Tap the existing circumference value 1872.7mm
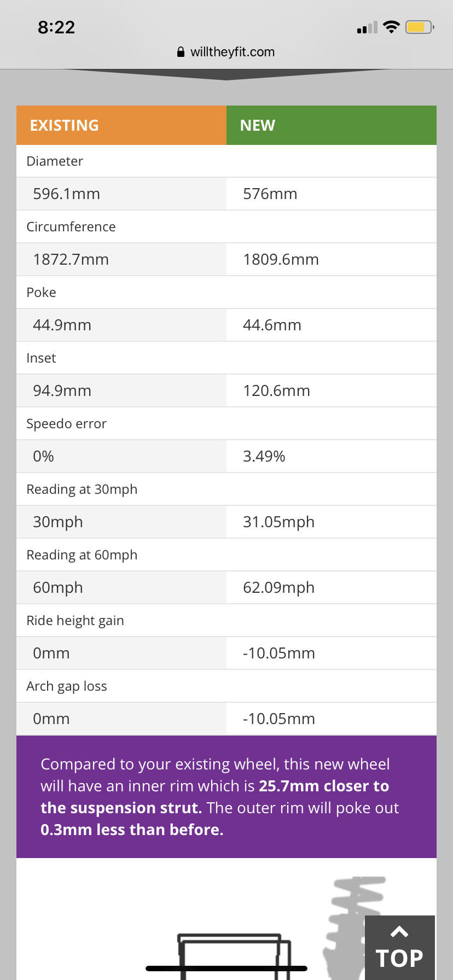 coord(71,259)
